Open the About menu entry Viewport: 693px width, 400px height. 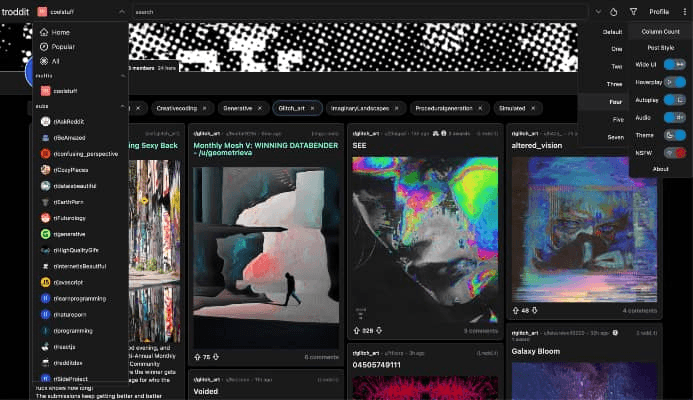[660, 169]
